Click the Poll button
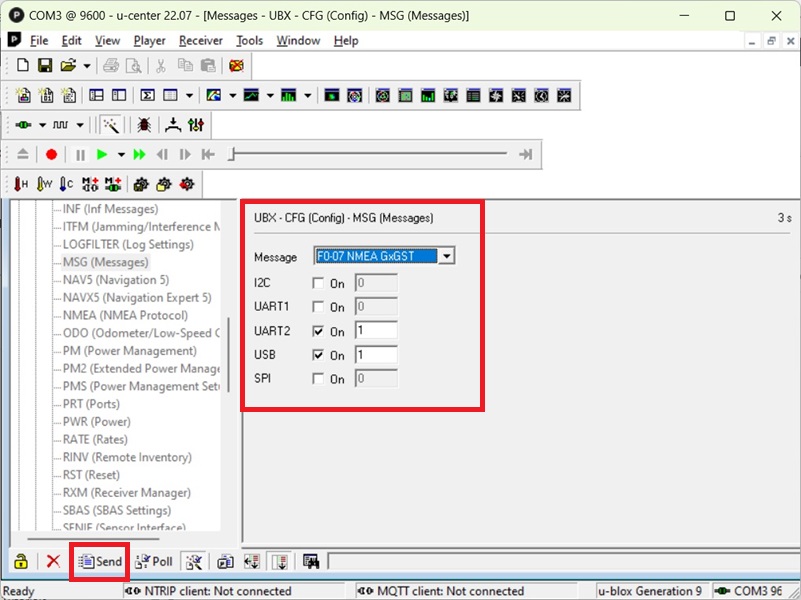This screenshot has height=600, width=801. [154, 562]
